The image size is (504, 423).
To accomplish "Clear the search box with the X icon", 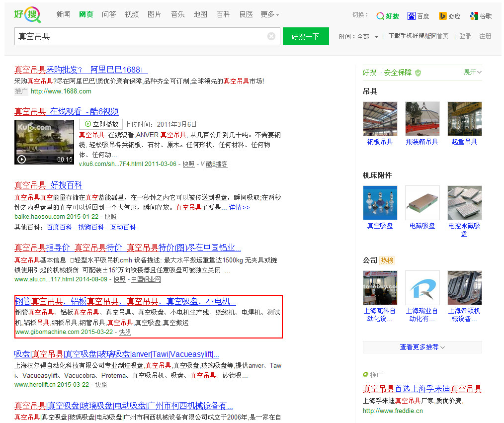I will coord(271,36).
